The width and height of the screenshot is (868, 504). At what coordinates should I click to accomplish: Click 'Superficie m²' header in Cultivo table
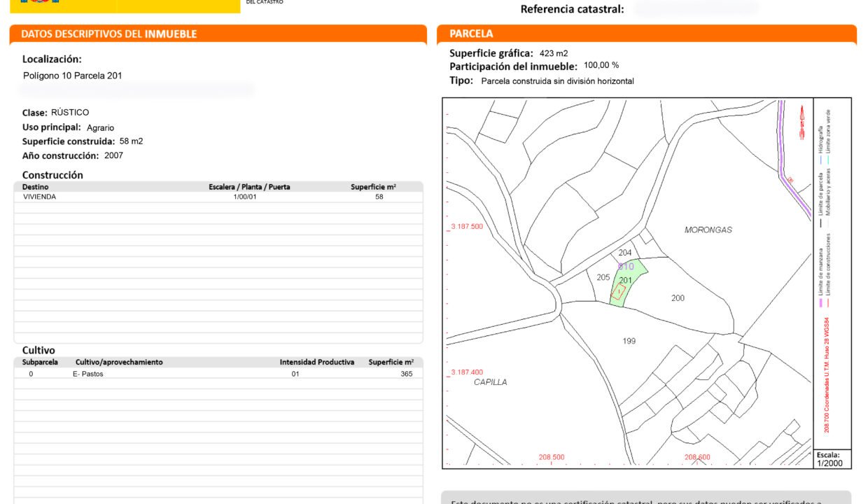(x=391, y=362)
